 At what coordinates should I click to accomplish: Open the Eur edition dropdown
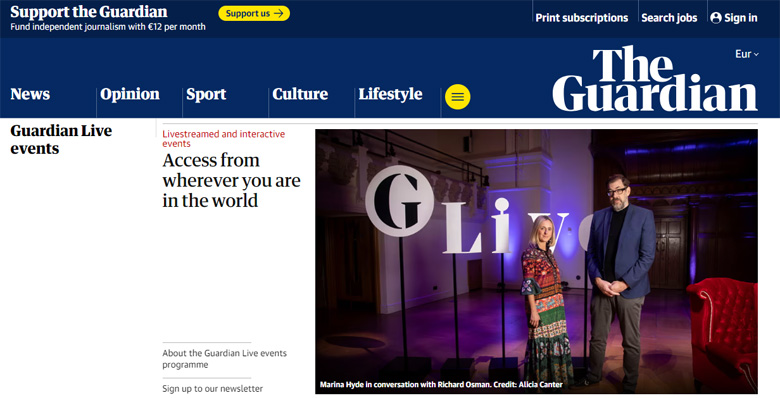tap(747, 54)
